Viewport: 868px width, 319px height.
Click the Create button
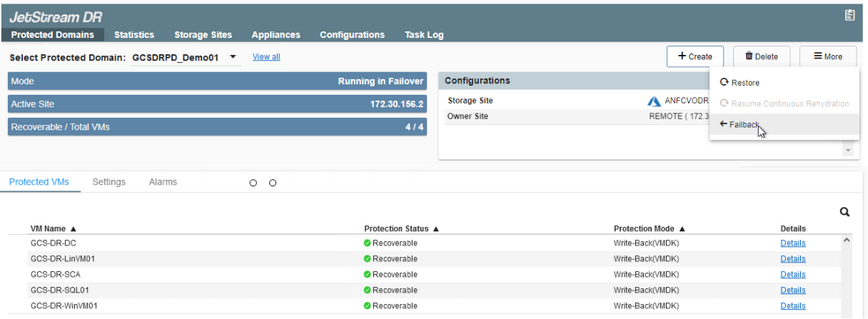click(x=695, y=56)
